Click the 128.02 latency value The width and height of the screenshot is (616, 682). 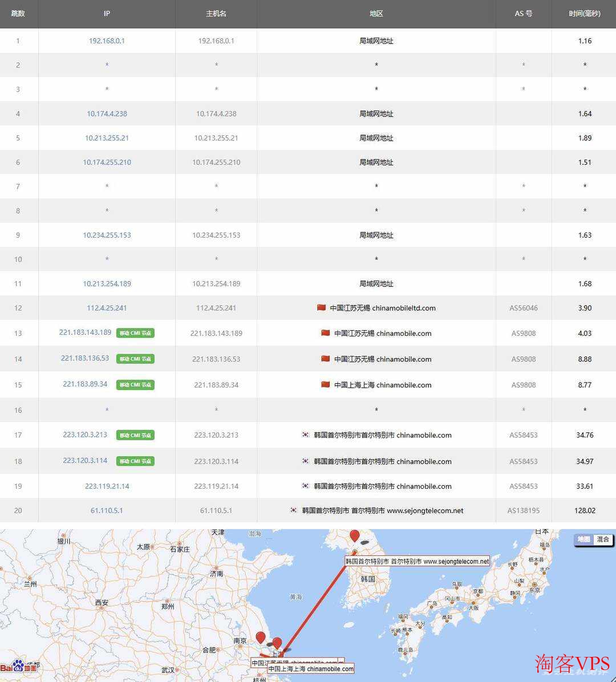tap(585, 510)
